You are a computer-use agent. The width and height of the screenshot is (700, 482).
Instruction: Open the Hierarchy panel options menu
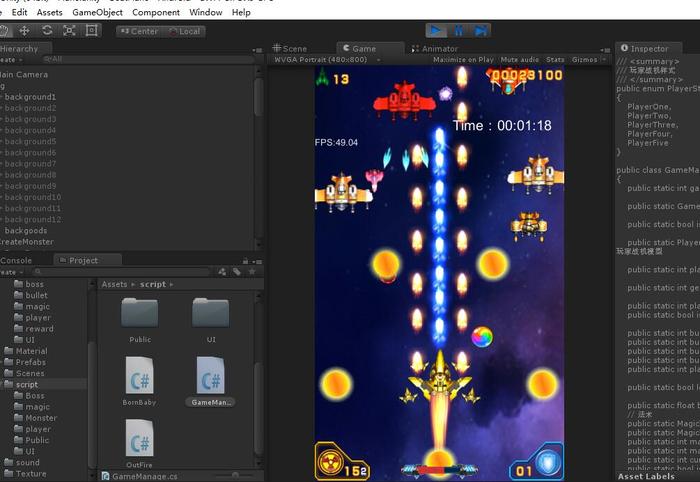tap(258, 50)
